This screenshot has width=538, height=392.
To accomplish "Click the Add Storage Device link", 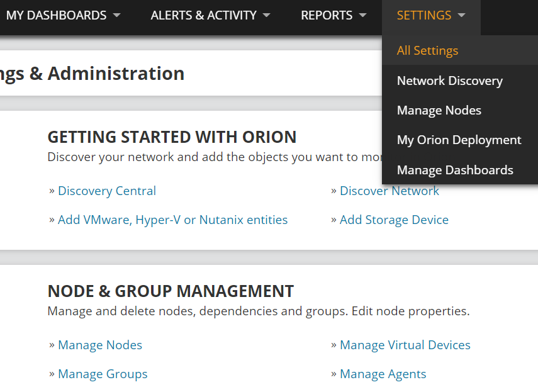I will coord(394,220).
